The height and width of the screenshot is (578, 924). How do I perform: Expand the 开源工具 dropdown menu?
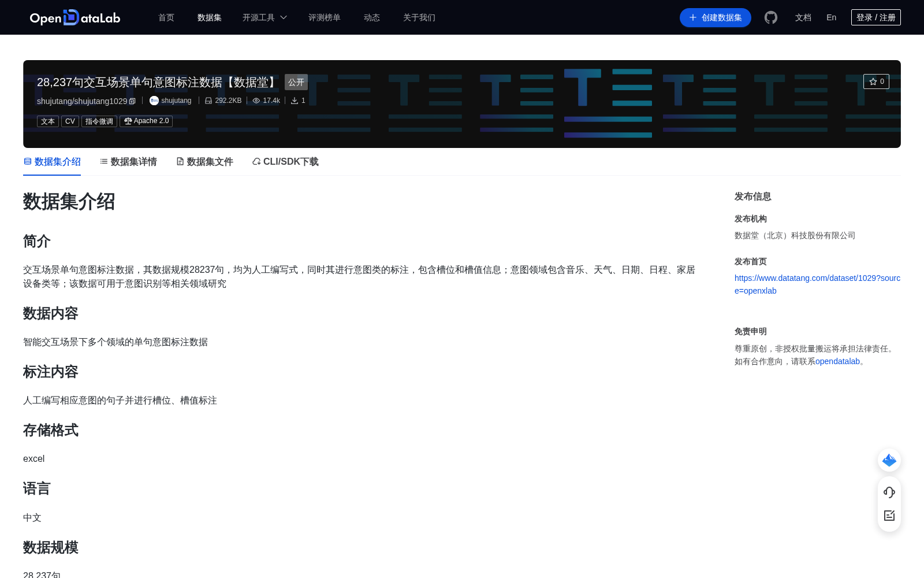pos(264,17)
